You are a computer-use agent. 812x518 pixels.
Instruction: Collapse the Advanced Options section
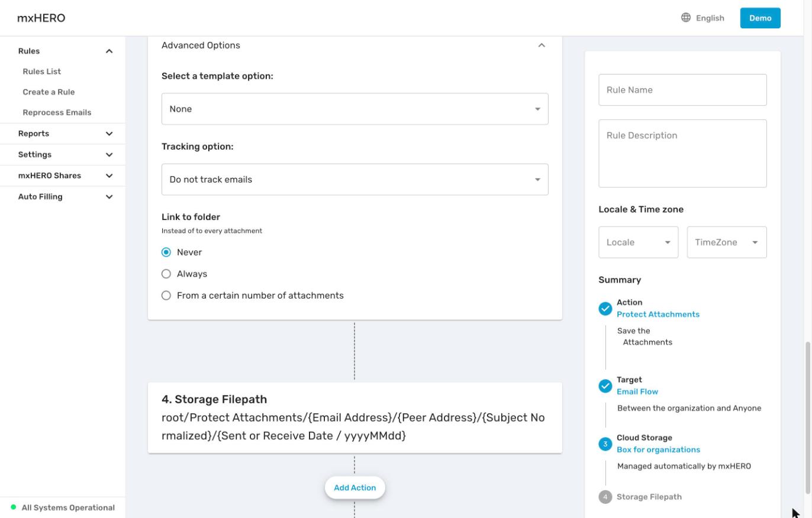click(542, 46)
